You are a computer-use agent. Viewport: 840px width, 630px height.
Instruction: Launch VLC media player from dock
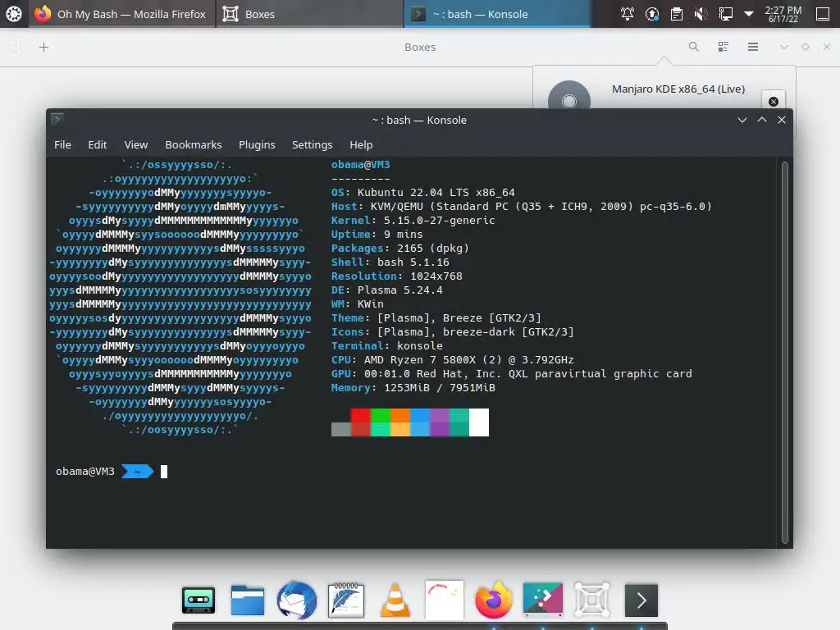395,600
